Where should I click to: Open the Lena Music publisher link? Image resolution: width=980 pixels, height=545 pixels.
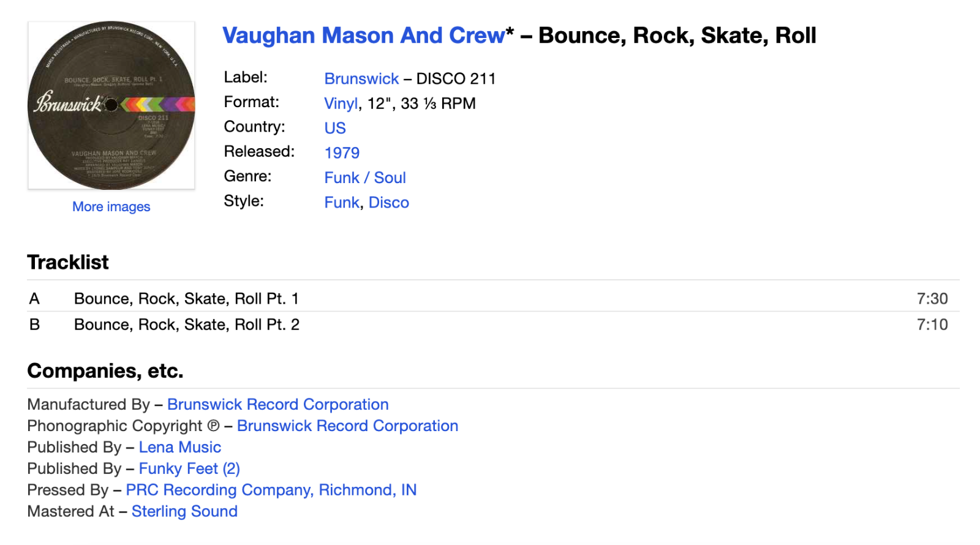coord(179,448)
